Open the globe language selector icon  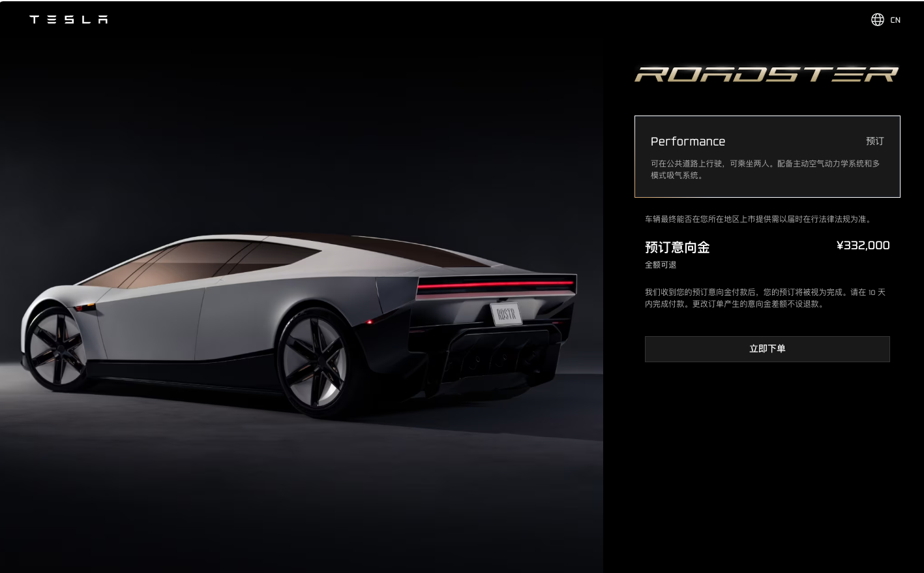(878, 20)
